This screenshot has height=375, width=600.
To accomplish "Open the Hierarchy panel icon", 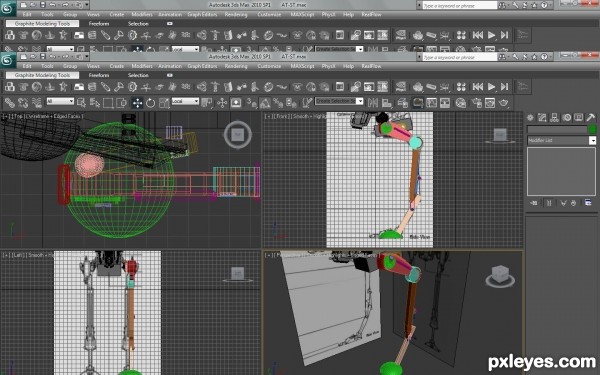I will (554, 117).
